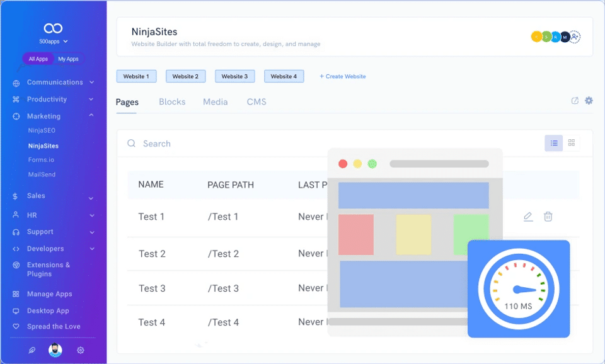The height and width of the screenshot is (364, 605).
Task: Expand the Support section chevron
Action: click(x=92, y=232)
